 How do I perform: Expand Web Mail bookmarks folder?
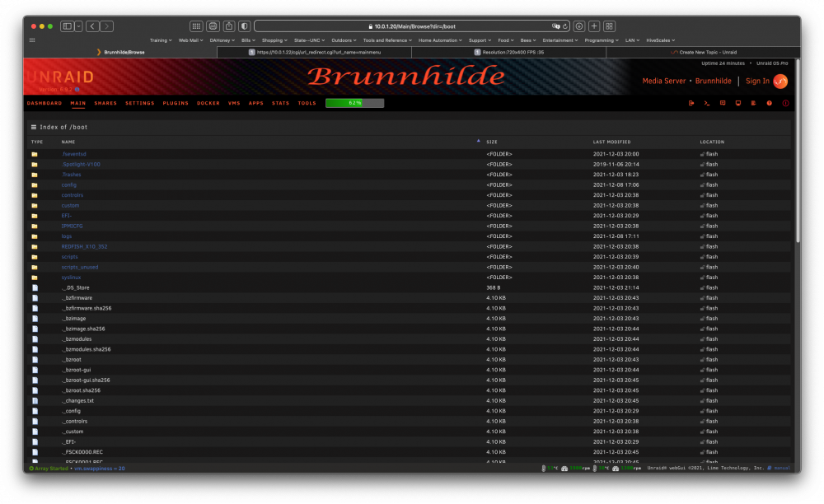190,40
